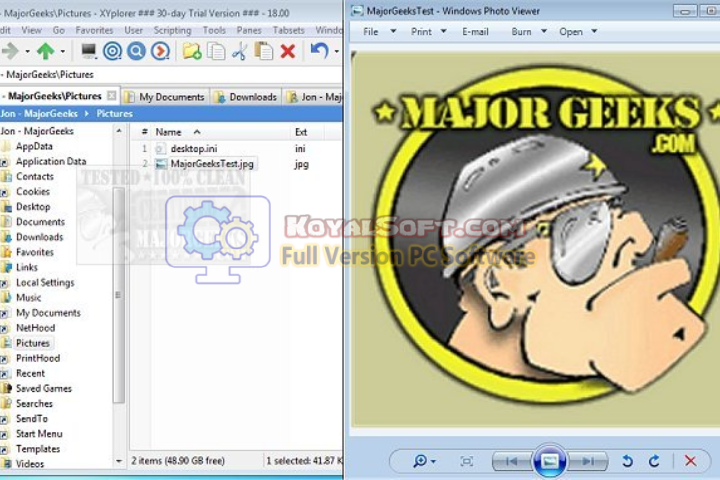Sort list by Ext column header
Viewport: 720px width, 480px height.
(x=307, y=132)
